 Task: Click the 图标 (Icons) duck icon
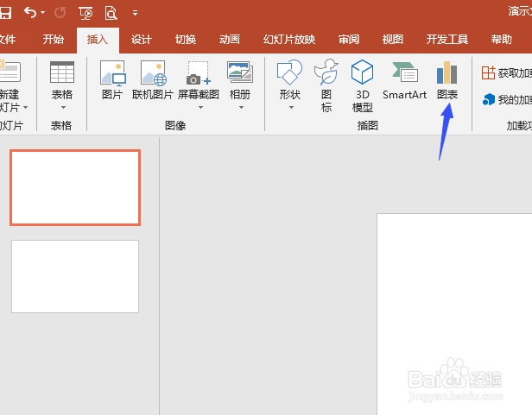[x=326, y=72]
